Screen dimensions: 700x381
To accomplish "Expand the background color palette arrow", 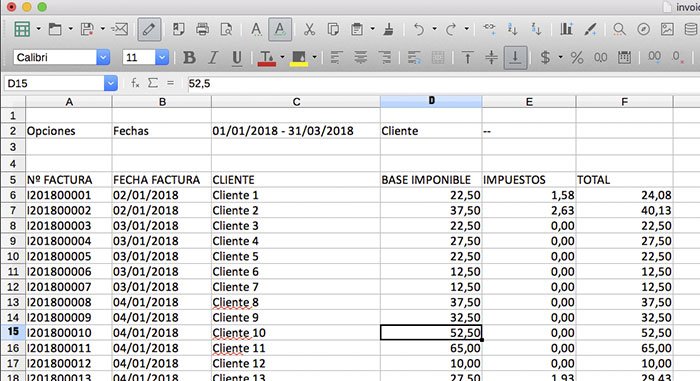I will pyautogui.click(x=314, y=58).
